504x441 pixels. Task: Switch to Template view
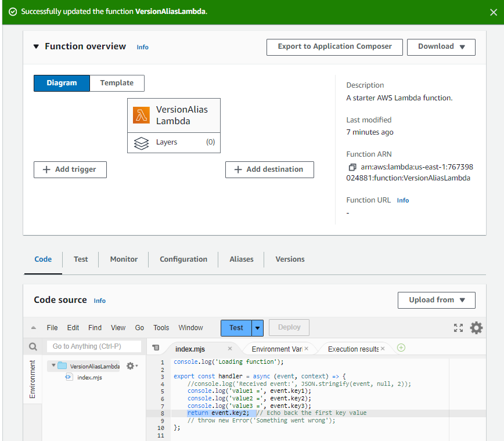pyautogui.click(x=116, y=83)
